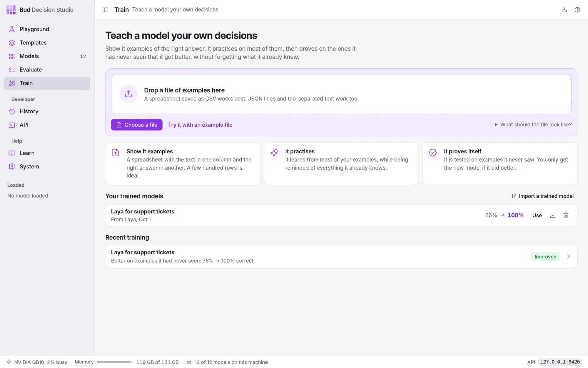Click the Improved status badge
The height and width of the screenshot is (368, 588).
pyautogui.click(x=545, y=256)
